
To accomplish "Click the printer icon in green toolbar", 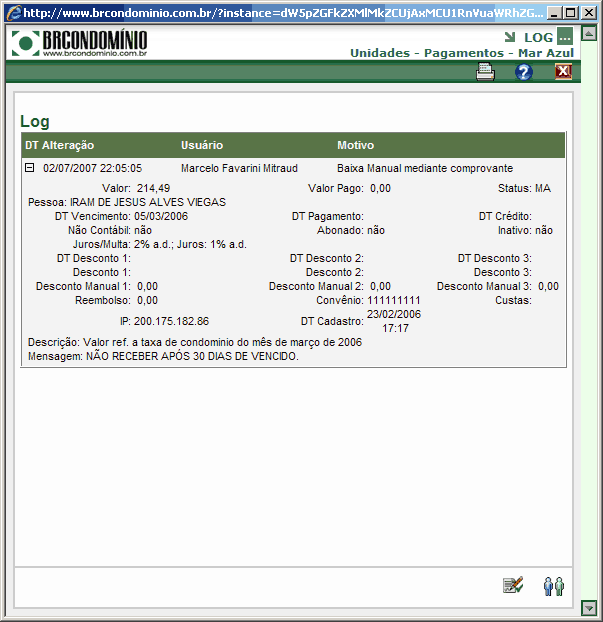I will tap(485, 72).
